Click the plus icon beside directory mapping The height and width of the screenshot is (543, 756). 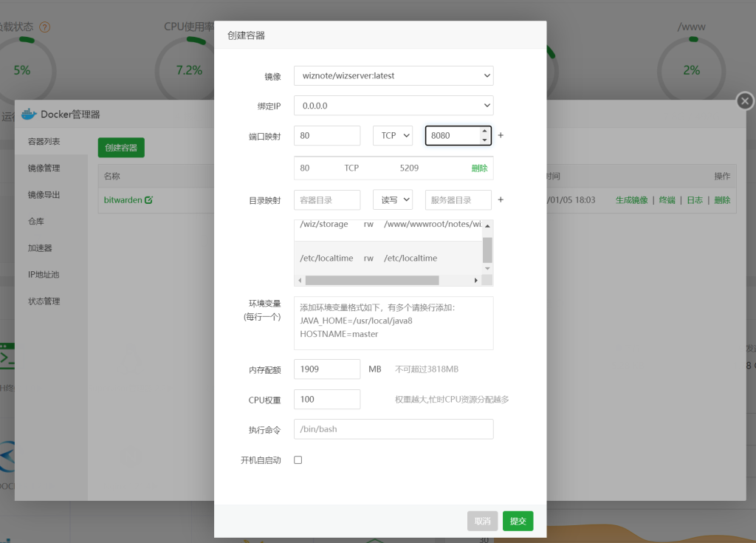click(x=501, y=200)
